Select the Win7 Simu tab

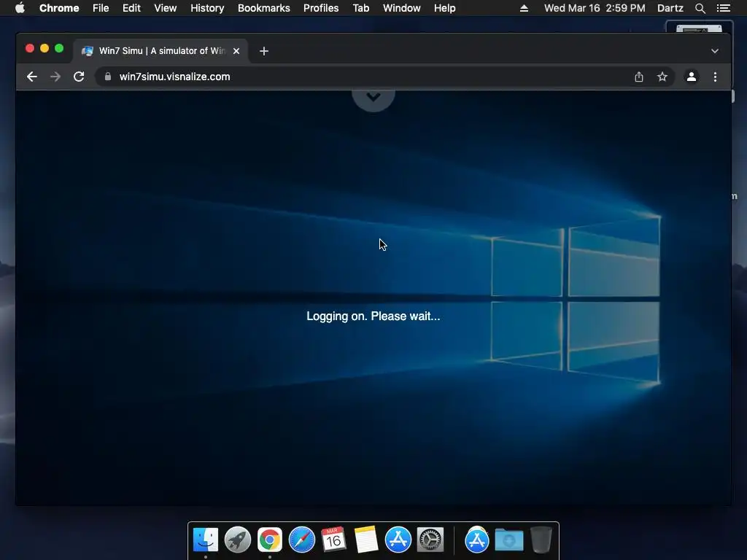160,51
